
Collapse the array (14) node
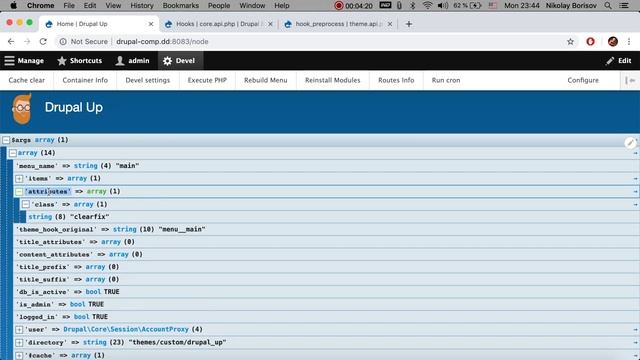[x=13, y=153]
